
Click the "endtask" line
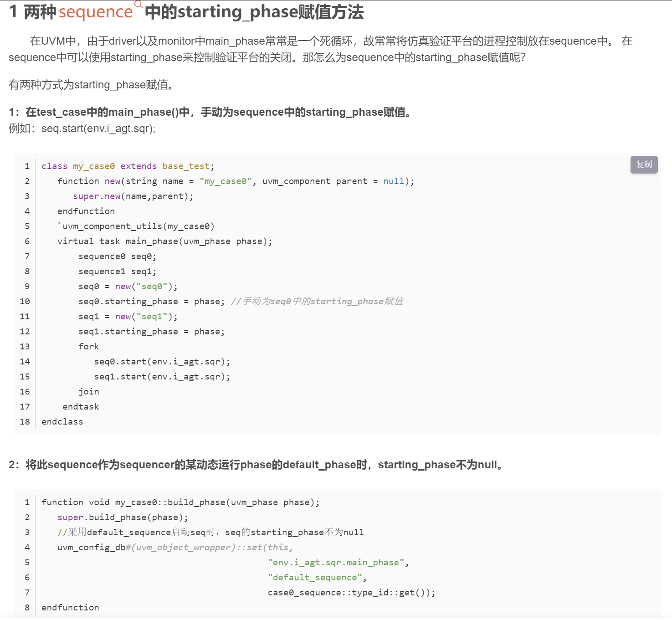pos(81,407)
